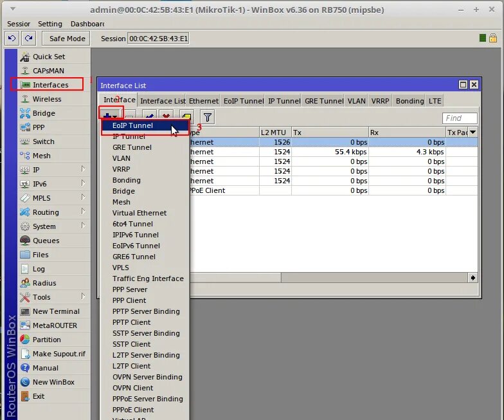This screenshot has height=420, width=504.
Task: Select L2TP Client from add menu
Action: (145, 366)
